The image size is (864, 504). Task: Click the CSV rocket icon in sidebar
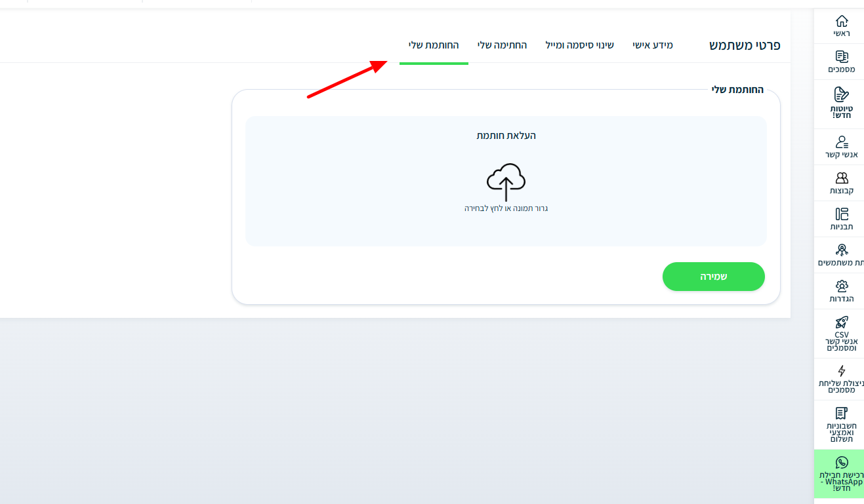(842, 322)
